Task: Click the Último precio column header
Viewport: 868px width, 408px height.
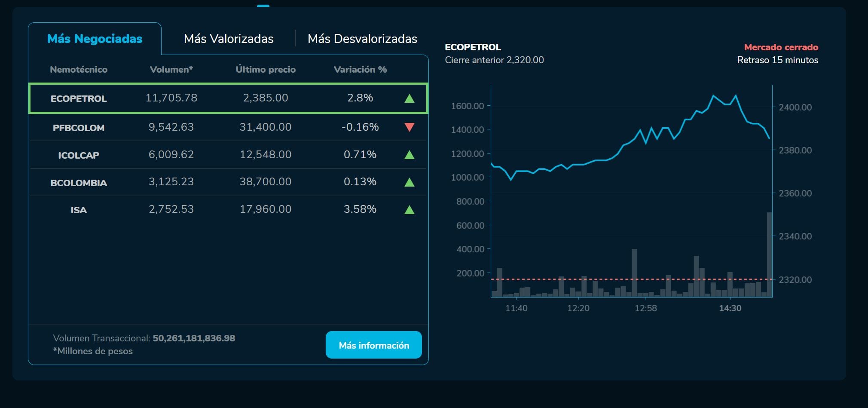Action: pos(265,69)
